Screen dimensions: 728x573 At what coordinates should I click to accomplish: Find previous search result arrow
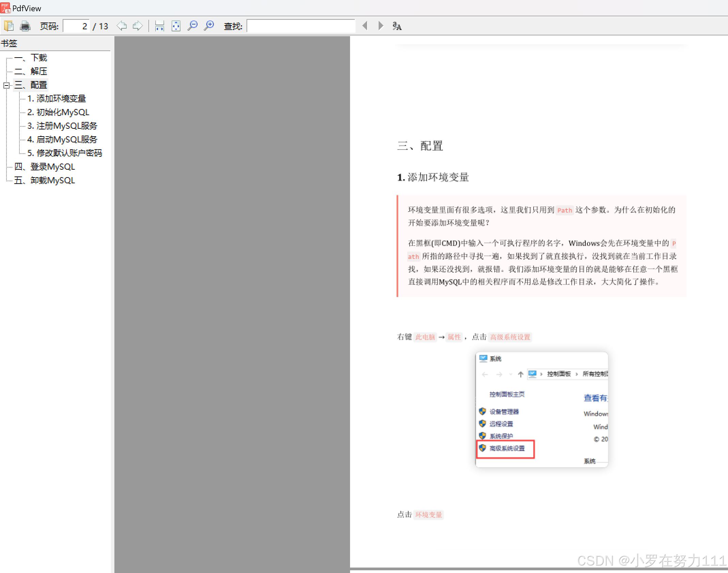(365, 26)
